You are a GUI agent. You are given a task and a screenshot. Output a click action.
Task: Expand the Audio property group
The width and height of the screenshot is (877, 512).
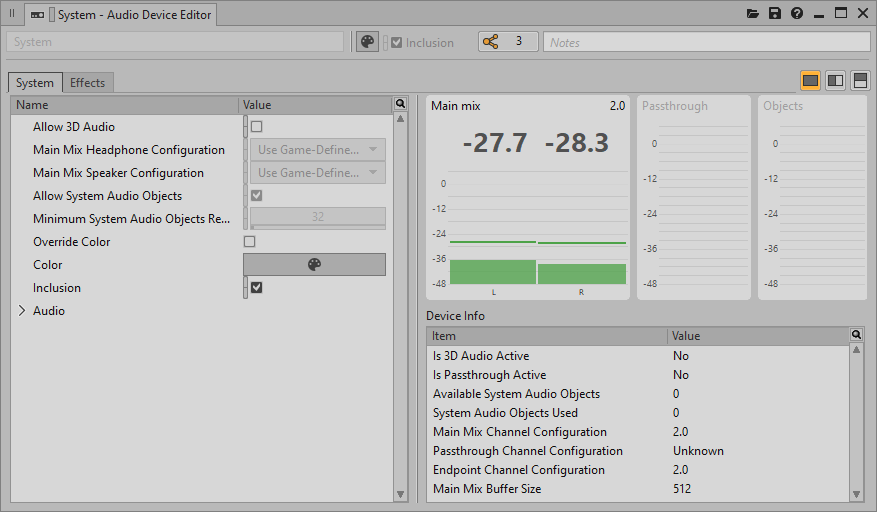(x=22, y=311)
